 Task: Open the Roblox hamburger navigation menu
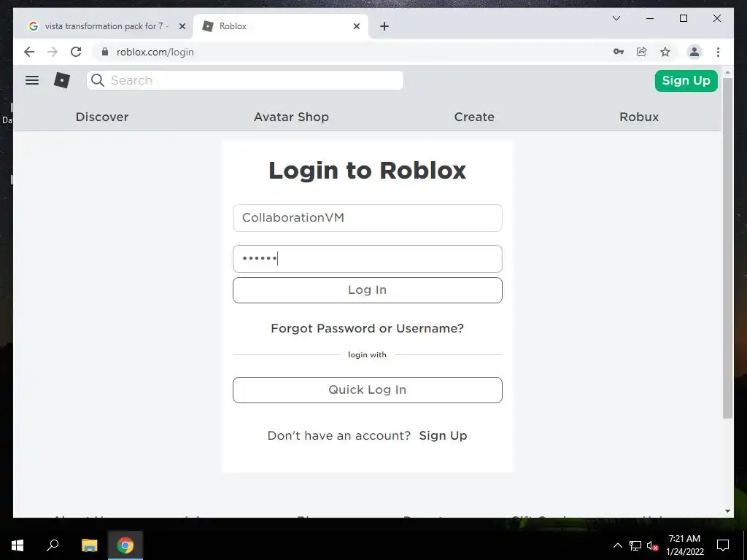pyautogui.click(x=32, y=80)
